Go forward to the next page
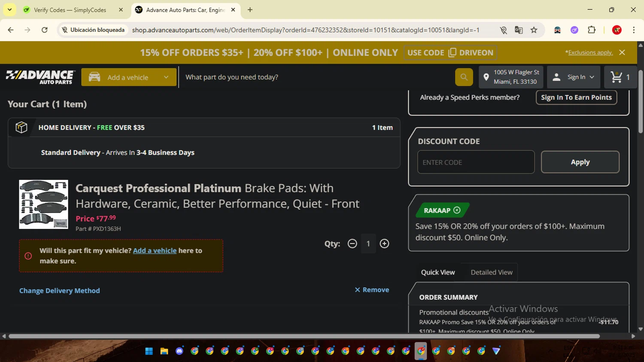The image size is (644, 362). pos(27,30)
